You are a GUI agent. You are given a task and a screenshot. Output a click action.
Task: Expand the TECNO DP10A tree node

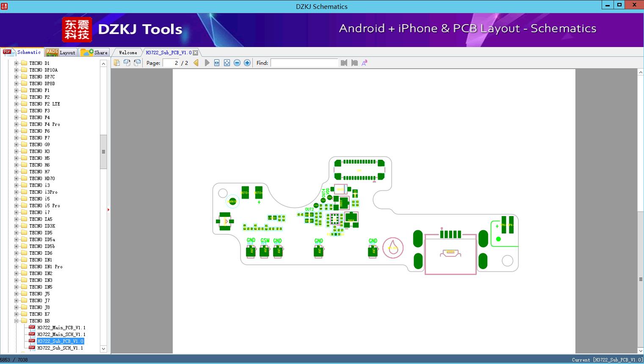tap(17, 70)
